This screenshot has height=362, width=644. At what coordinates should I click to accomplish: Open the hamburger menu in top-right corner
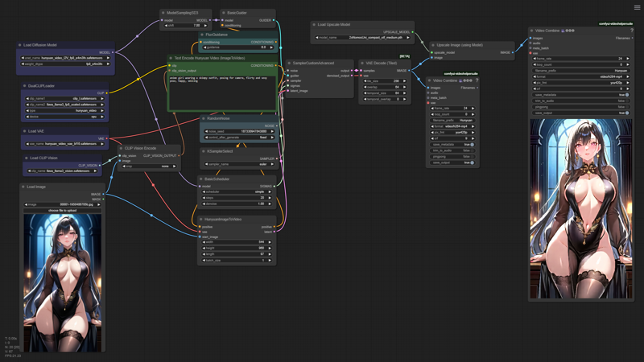(x=637, y=7)
